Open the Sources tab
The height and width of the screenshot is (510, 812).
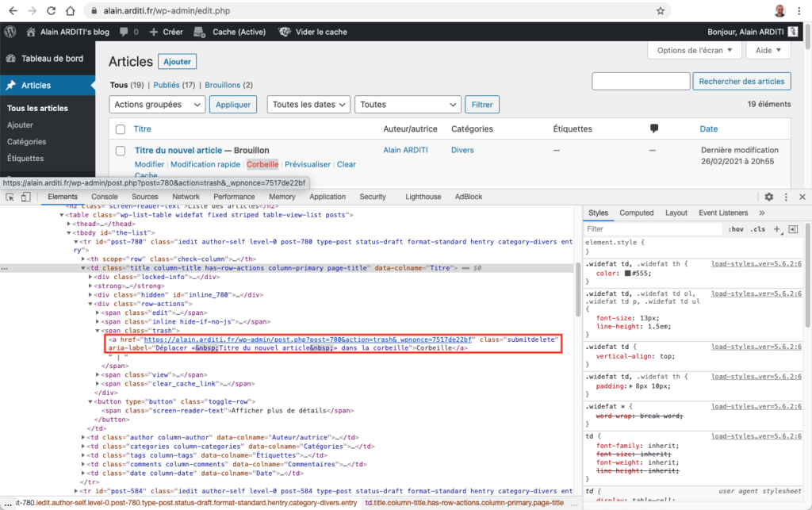pyautogui.click(x=145, y=197)
